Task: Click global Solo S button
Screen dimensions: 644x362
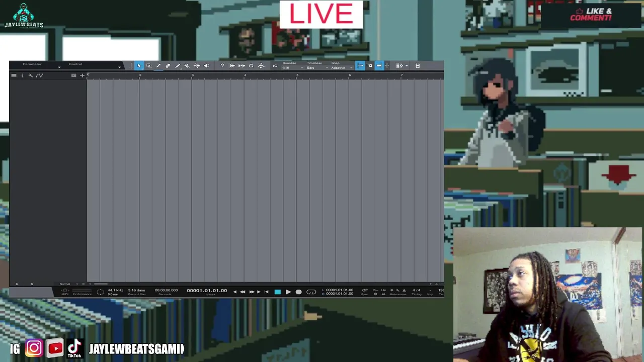Action: [32, 284]
